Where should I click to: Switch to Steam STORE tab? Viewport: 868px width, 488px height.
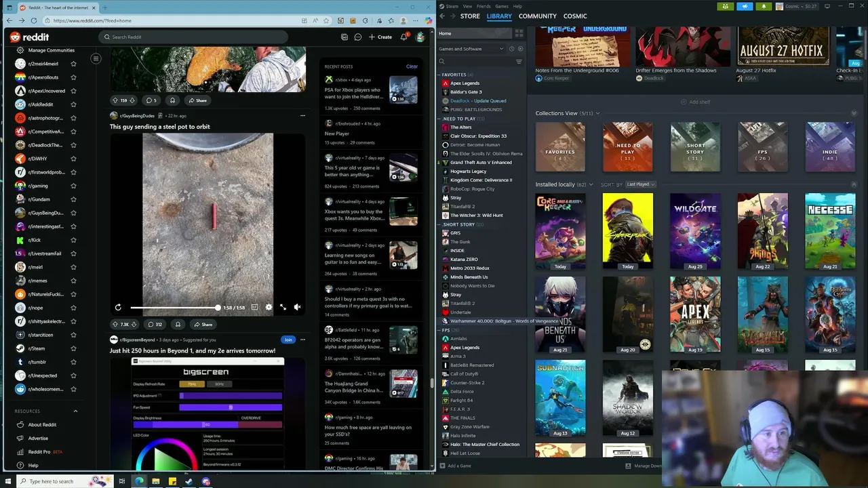[x=470, y=16]
